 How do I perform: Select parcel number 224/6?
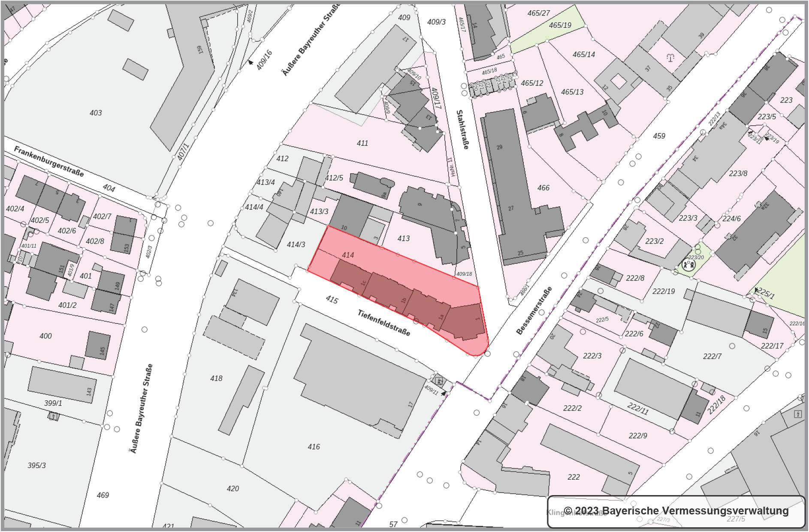click(731, 218)
